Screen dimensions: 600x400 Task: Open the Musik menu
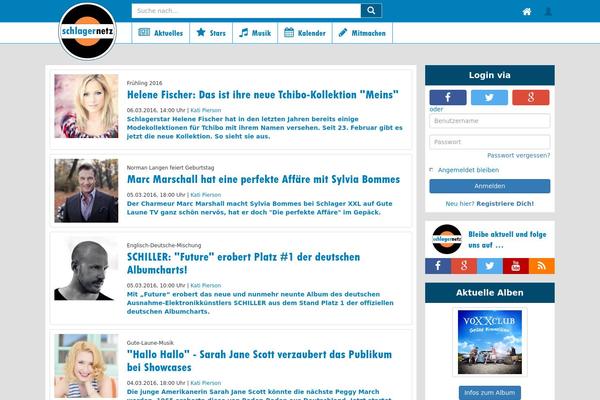pos(255,33)
